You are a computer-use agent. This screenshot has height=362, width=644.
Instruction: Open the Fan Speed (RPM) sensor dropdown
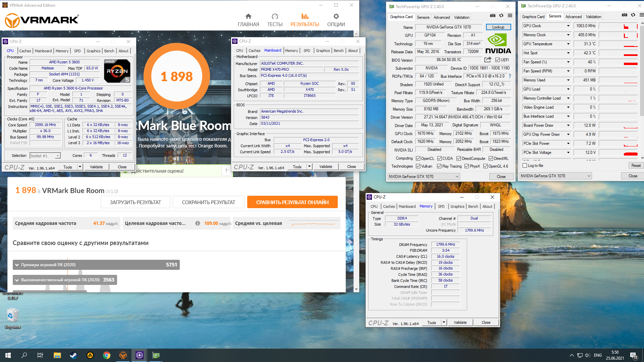coord(568,71)
